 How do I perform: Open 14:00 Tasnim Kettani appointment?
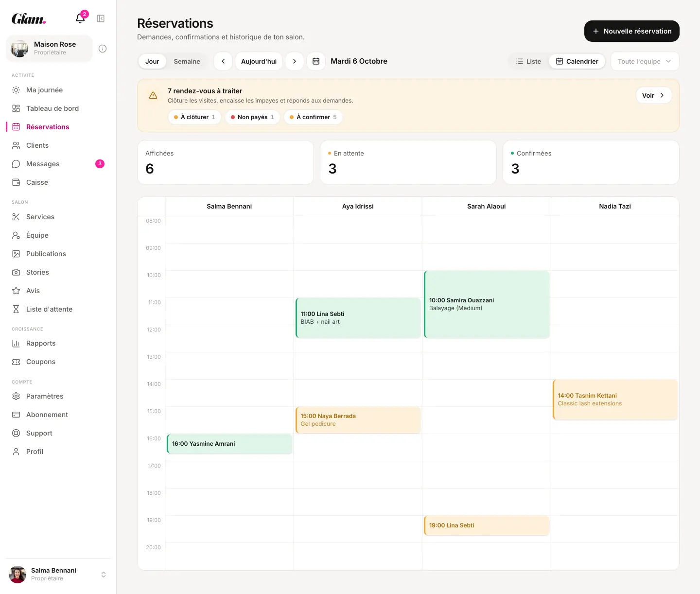tap(615, 400)
